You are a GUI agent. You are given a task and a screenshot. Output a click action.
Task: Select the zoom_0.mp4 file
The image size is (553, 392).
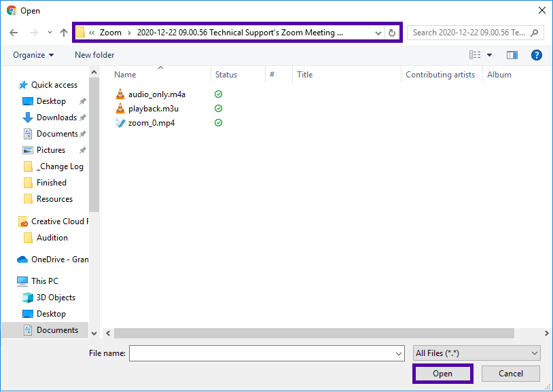point(151,123)
